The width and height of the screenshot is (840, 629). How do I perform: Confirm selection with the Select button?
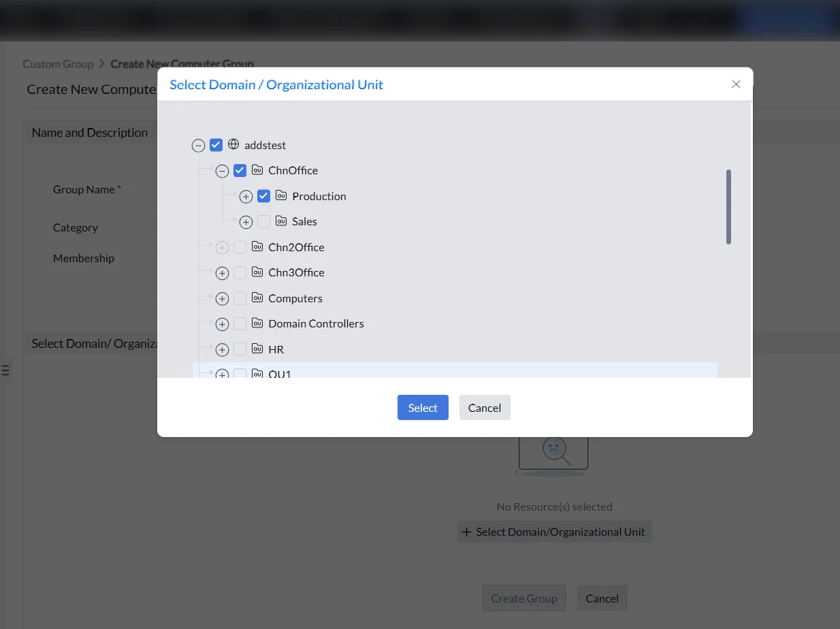pos(423,407)
